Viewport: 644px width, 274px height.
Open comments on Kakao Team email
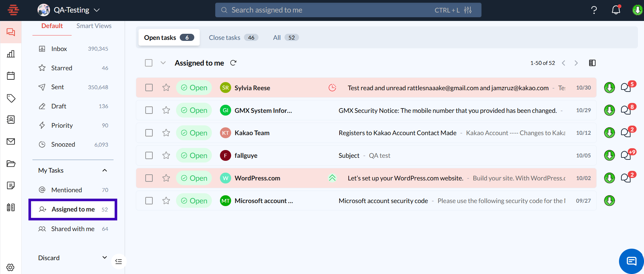coord(626,133)
